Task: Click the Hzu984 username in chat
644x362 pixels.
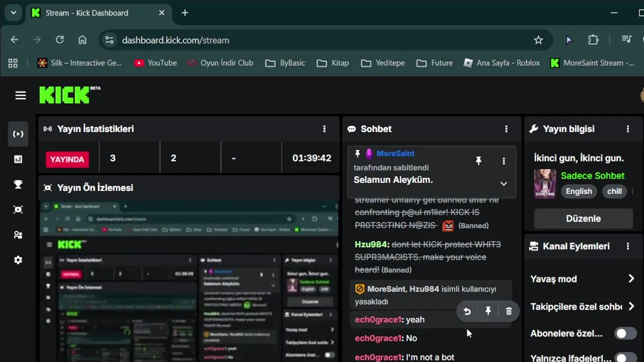Action: coord(372,244)
